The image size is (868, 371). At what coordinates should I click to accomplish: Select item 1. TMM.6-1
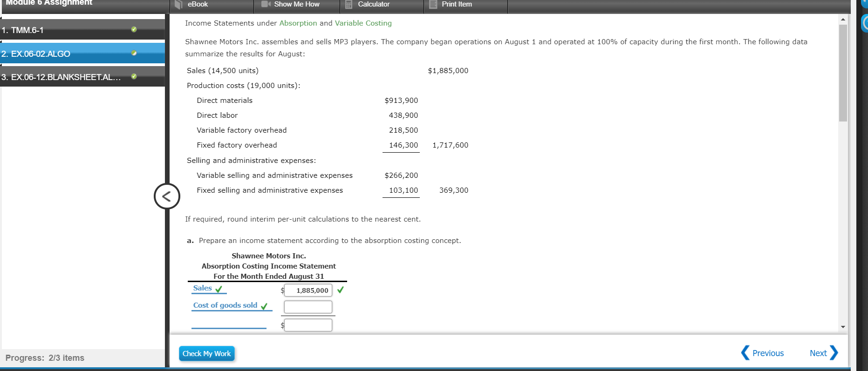coord(82,30)
